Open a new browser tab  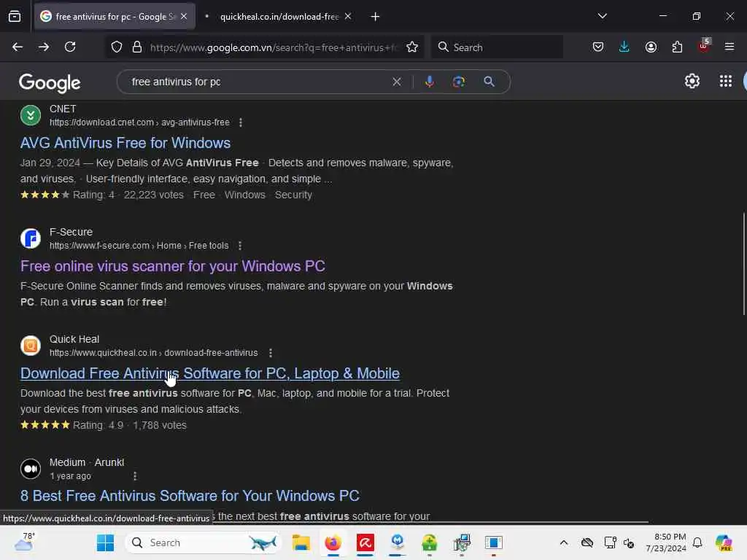(x=375, y=17)
